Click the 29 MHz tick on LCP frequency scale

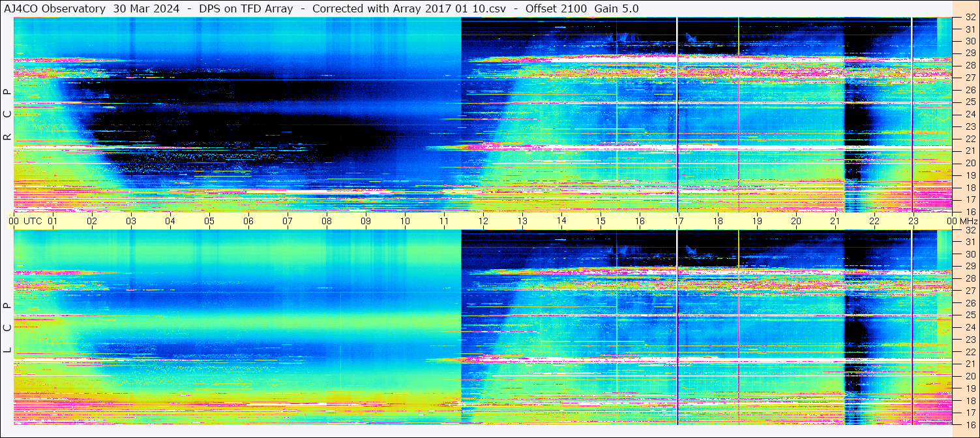970,266
